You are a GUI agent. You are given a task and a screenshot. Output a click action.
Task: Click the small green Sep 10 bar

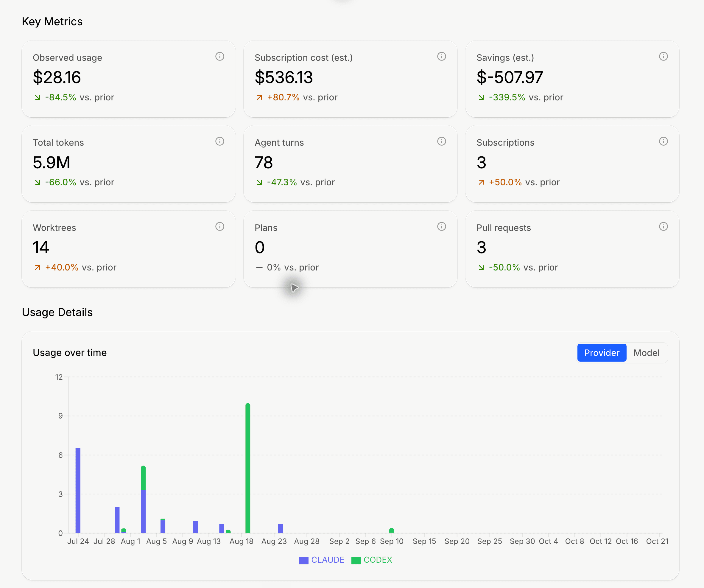tap(392, 531)
